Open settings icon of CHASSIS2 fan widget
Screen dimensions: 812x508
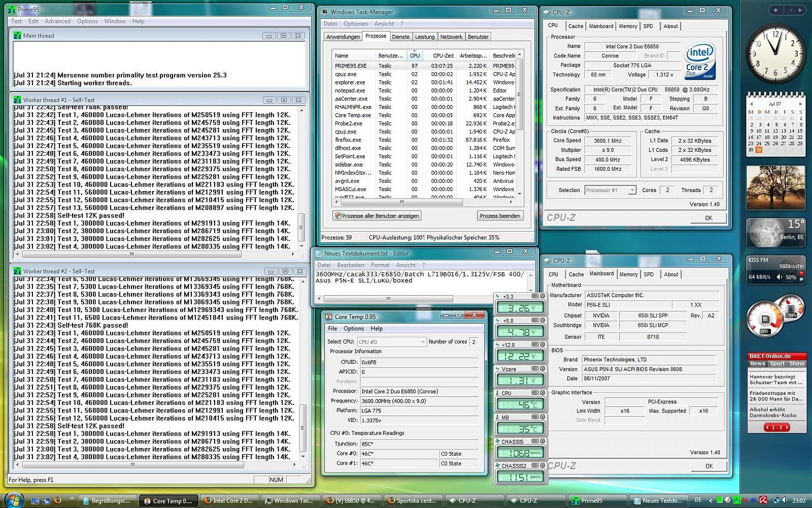point(535,465)
